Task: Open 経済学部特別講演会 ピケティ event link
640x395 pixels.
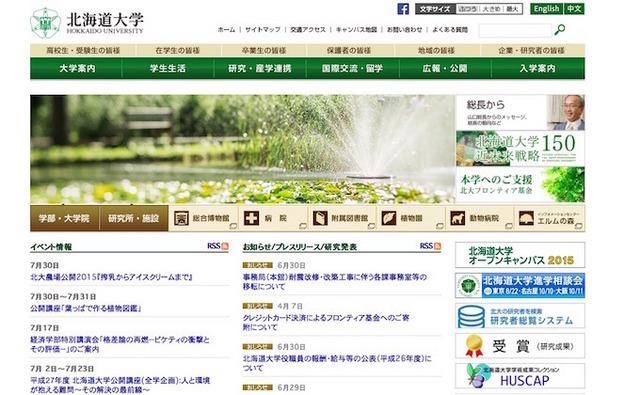Action: tap(120, 344)
